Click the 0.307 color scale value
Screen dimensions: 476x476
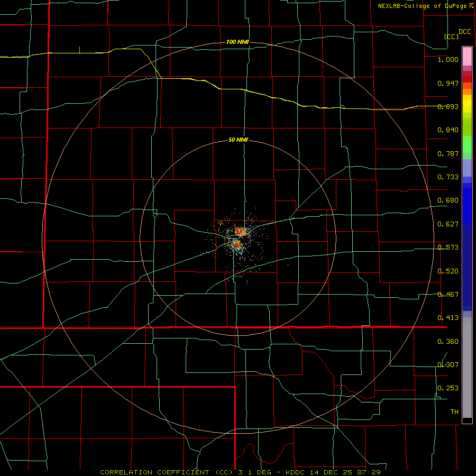pos(448,365)
